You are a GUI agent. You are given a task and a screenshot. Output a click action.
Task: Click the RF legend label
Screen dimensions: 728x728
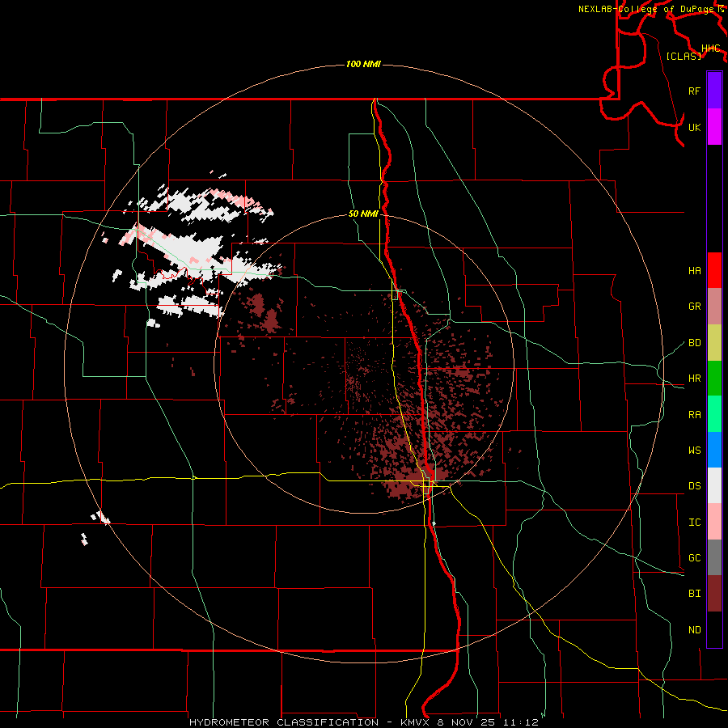click(x=694, y=91)
